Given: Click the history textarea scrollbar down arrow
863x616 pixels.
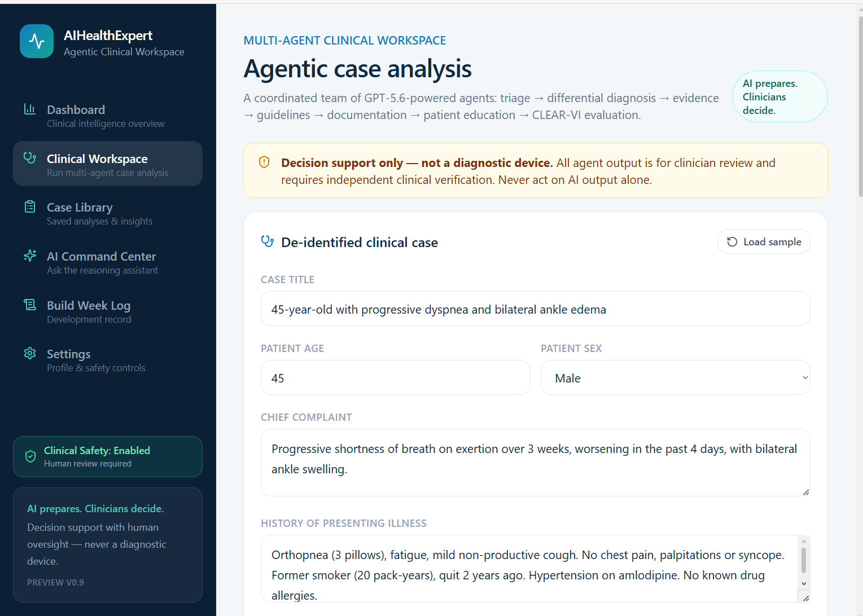Looking at the screenshot, I should pyautogui.click(x=804, y=584).
